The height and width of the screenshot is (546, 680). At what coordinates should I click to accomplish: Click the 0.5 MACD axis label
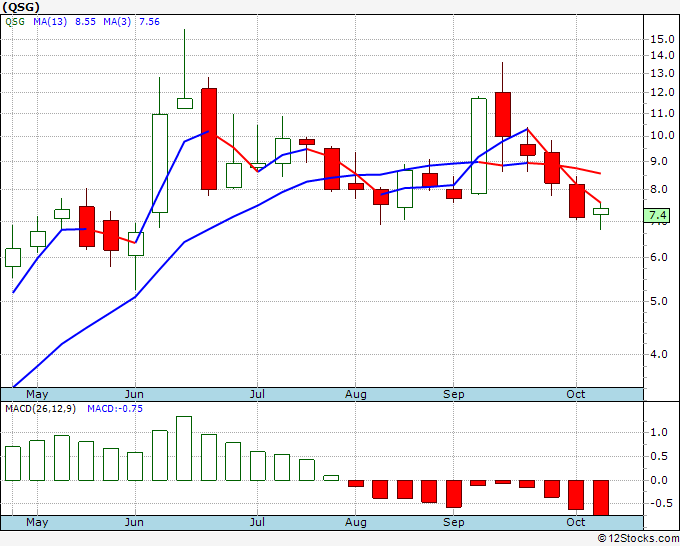pos(659,456)
